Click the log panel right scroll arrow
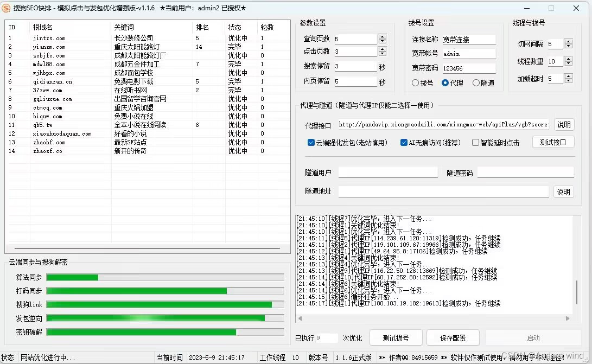Viewport: 592px width, 364px height. [x=568, y=318]
